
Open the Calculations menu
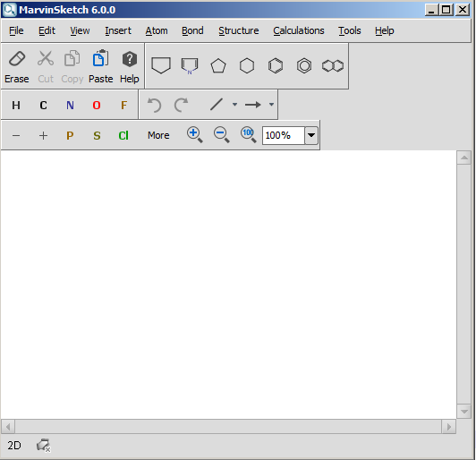pyautogui.click(x=299, y=30)
